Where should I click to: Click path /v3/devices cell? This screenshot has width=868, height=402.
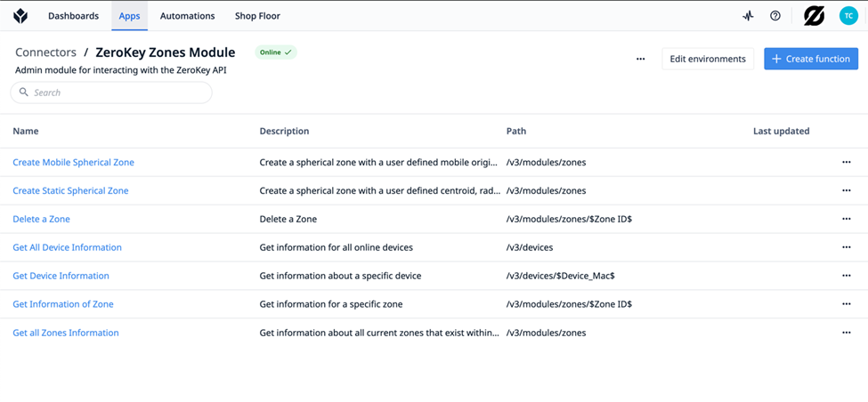point(529,247)
